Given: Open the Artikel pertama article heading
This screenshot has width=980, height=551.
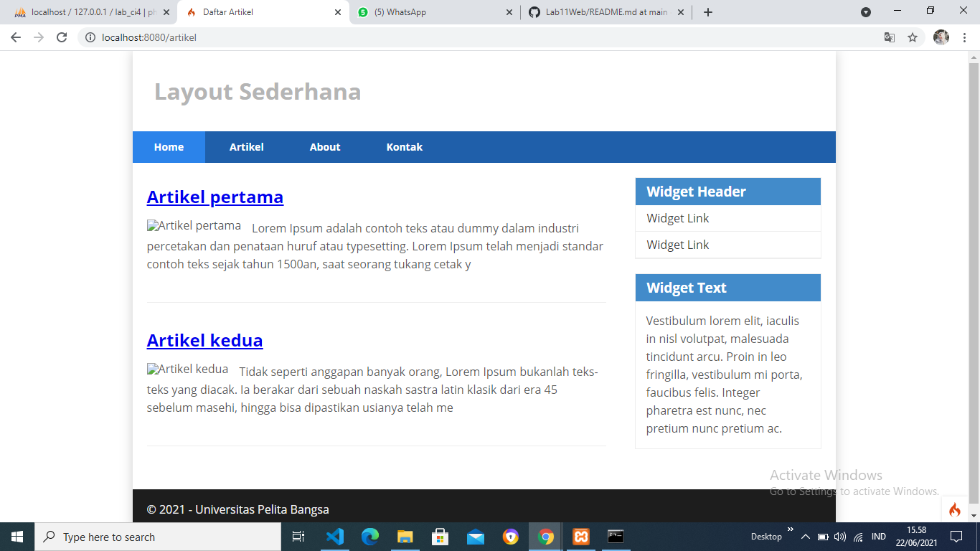Looking at the screenshot, I should click(215, 197).
